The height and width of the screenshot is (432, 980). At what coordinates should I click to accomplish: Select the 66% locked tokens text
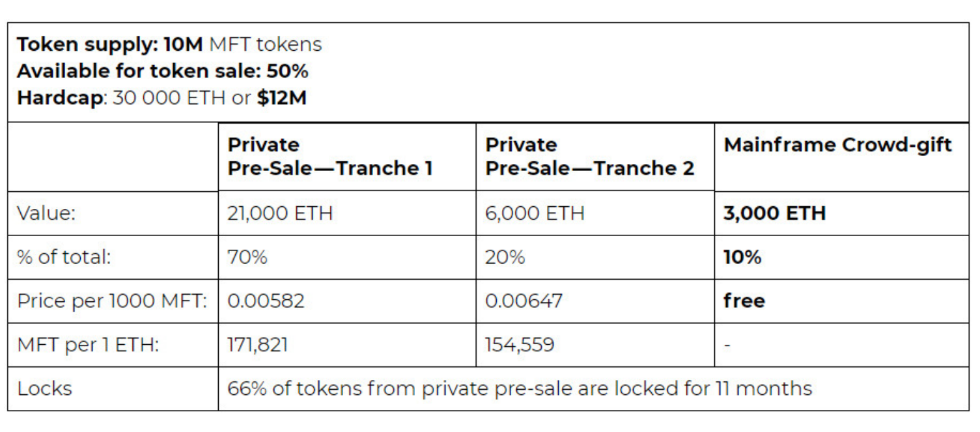click(x=520, y=388)
